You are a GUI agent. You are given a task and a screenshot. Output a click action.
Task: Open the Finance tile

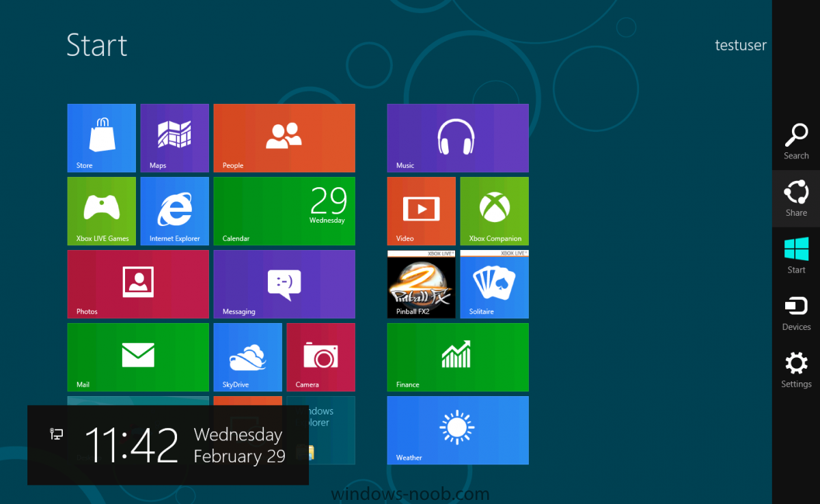(x=458, y=357)
